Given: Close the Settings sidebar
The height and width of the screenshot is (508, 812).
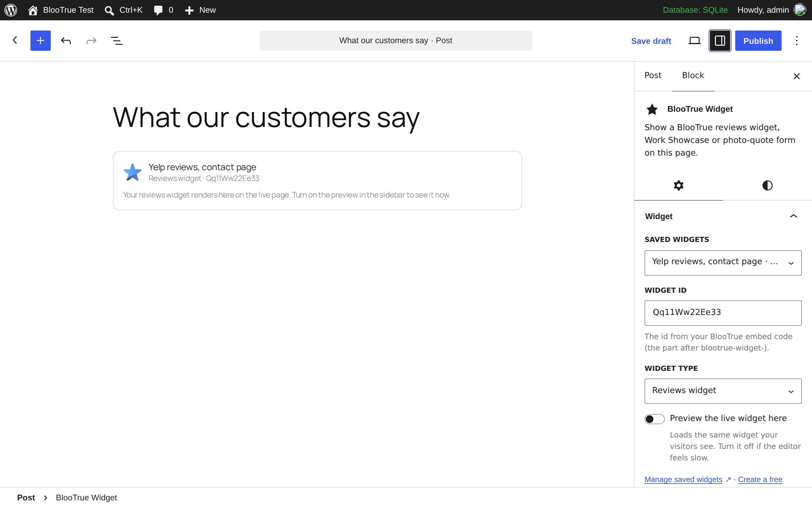Looking at the screenshot, I should [x=796, y=76].
